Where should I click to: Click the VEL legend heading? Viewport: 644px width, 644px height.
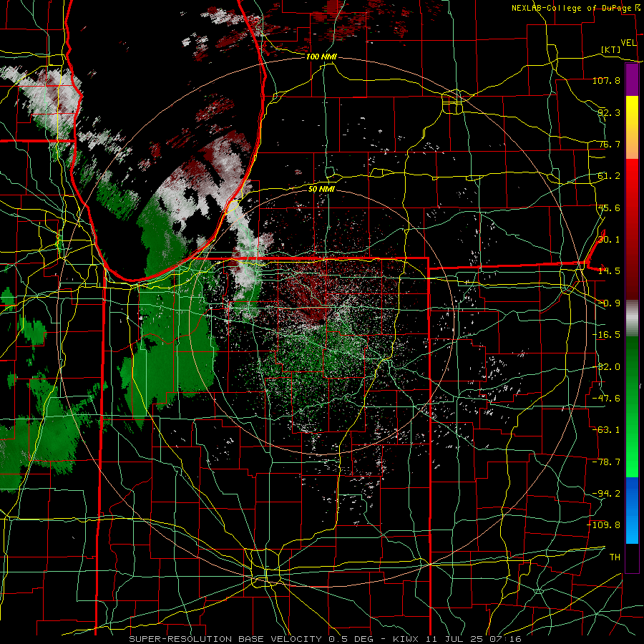(x=629, y=43)
